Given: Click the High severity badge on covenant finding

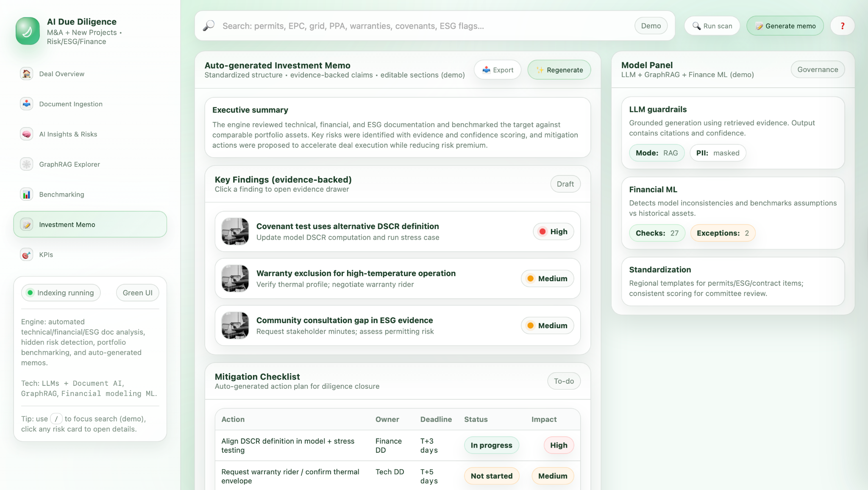Looking at the screenshot, I should tap(553, 232).
